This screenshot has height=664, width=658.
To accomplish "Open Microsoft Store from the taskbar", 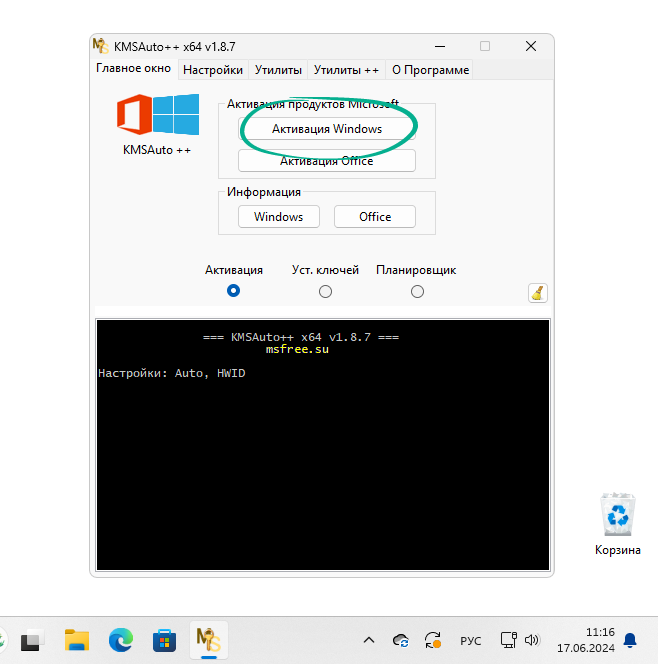I will [165, 640].
